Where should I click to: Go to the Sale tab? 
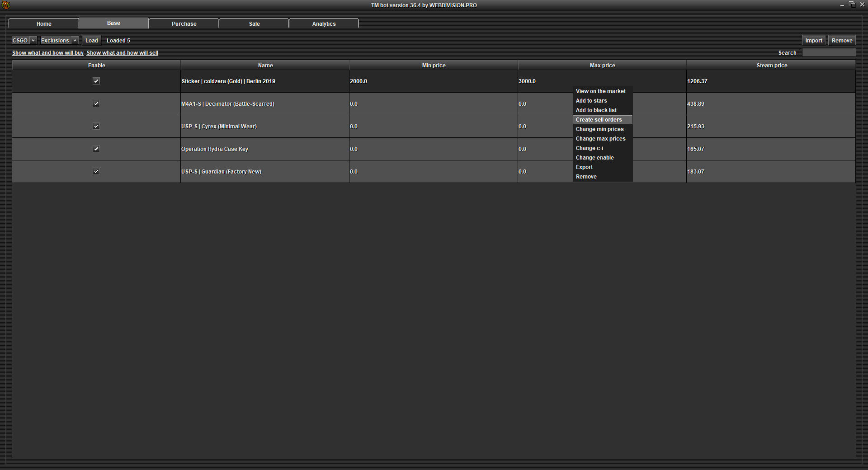pos(254,23)
